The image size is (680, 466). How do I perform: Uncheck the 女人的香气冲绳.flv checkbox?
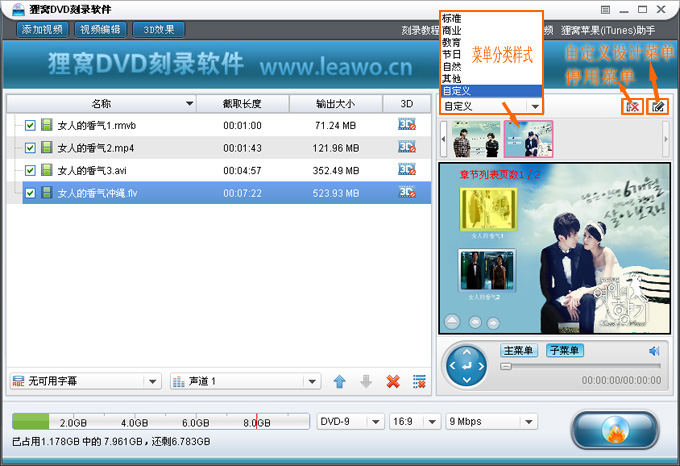(x=30, y=193)
